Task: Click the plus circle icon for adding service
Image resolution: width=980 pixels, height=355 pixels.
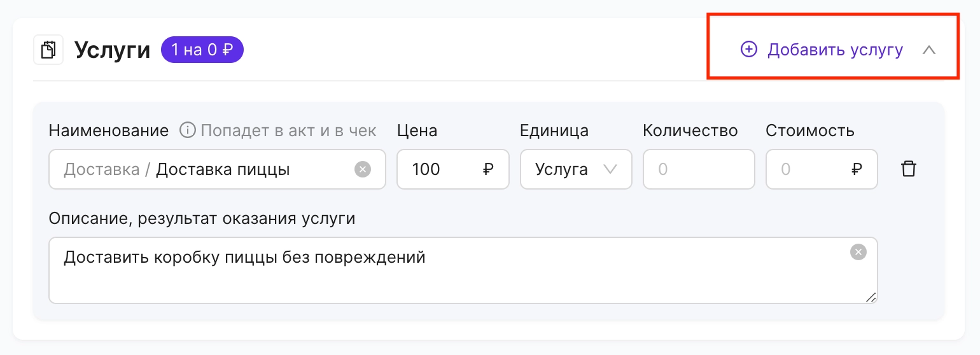Action: pos(749,50)
